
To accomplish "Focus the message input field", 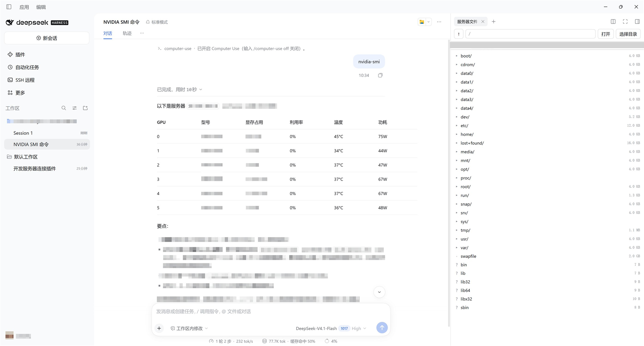I will pyautogui.click(x=271, y=312).
